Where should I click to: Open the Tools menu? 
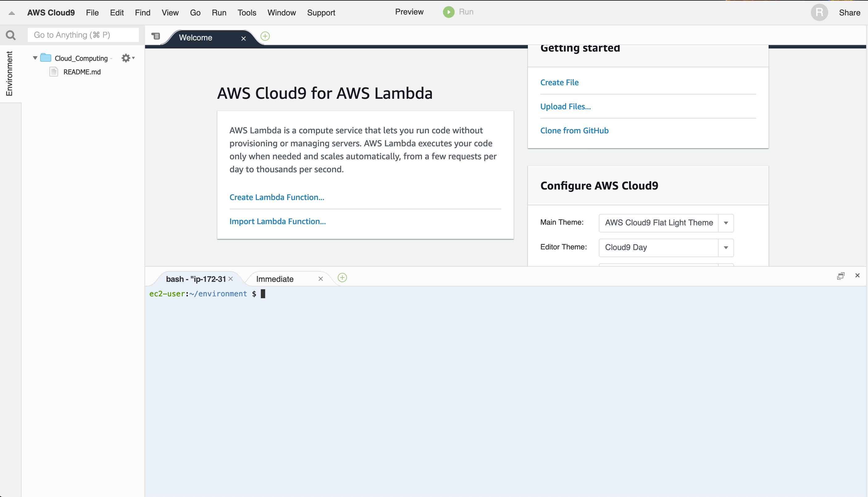247,13
